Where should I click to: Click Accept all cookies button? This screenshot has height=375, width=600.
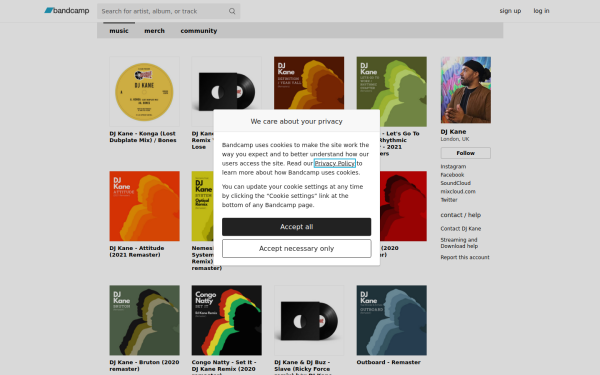click(x=297, y=227)
